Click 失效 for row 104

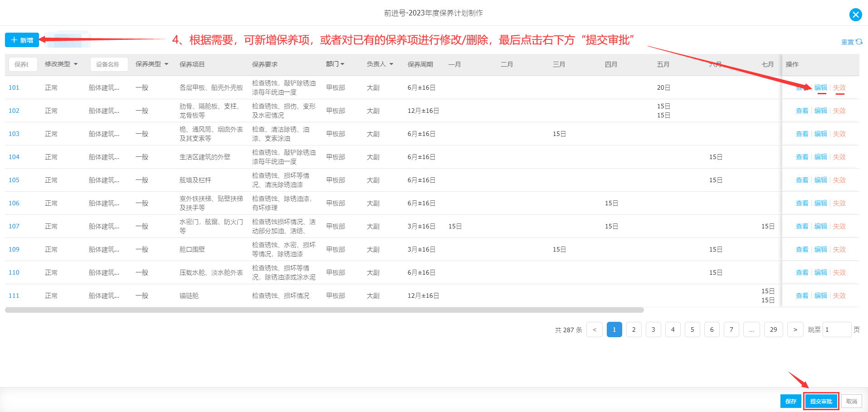click(x=839, y=157)
